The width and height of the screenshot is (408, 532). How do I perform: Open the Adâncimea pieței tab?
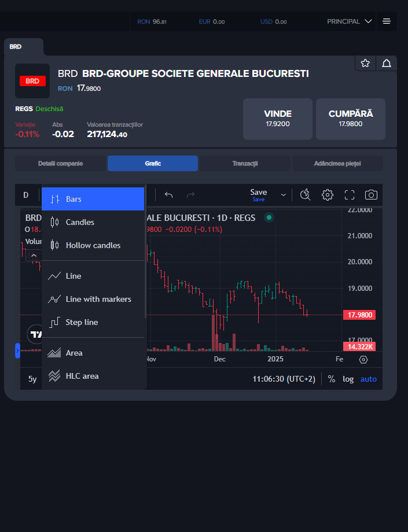pyautogui.click(x=337, y=164)
